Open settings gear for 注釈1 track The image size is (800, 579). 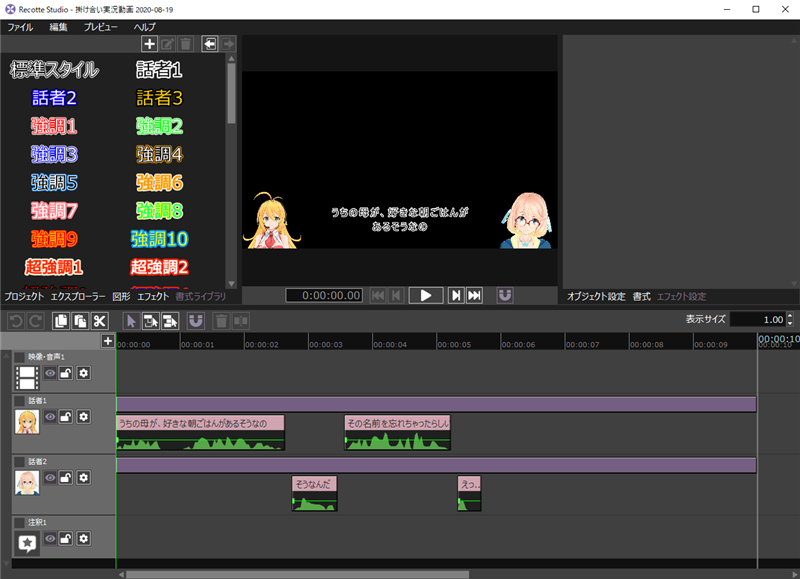point(84,538)
